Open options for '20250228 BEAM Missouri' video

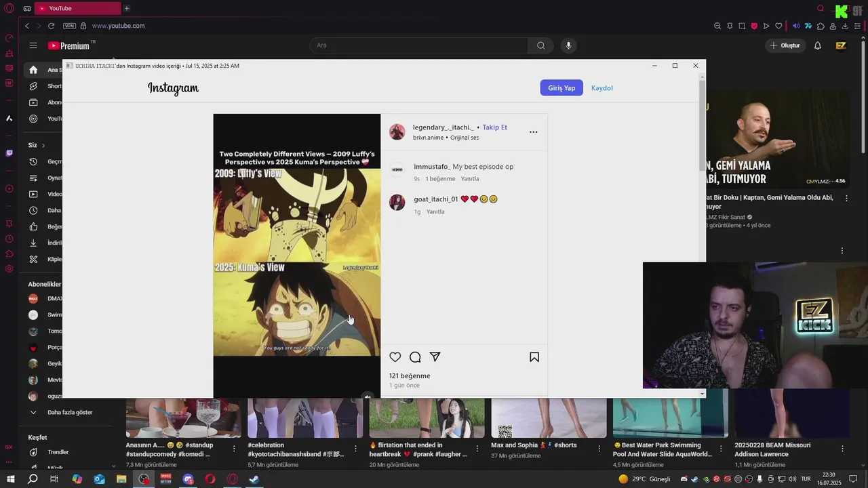coord(843,449)
